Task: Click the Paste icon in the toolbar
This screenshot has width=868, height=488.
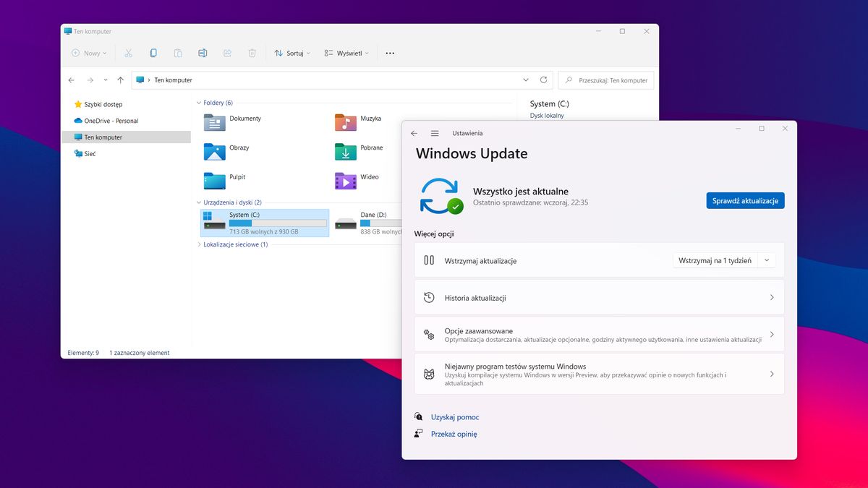Action: click(179, 53)
